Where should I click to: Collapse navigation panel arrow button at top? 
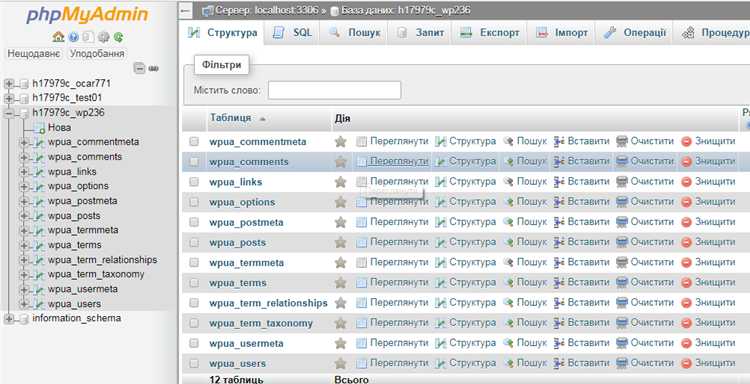coord(186,11)
